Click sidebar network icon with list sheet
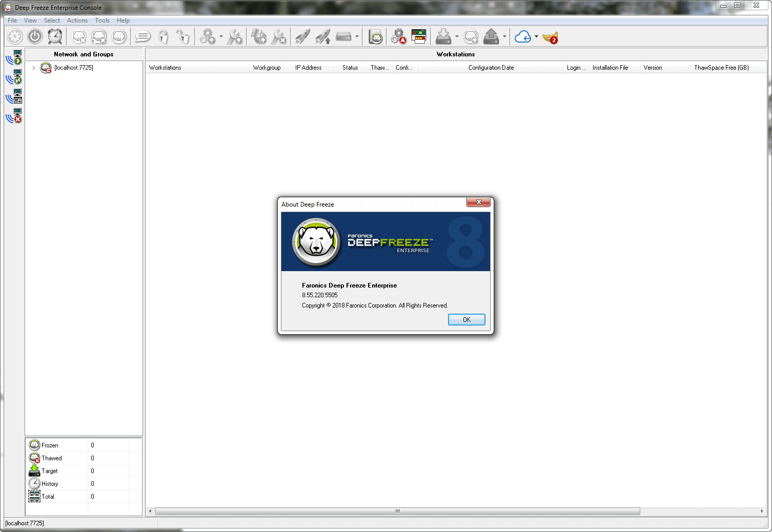Viewport: 772px width, 532px height. [14, 96]
